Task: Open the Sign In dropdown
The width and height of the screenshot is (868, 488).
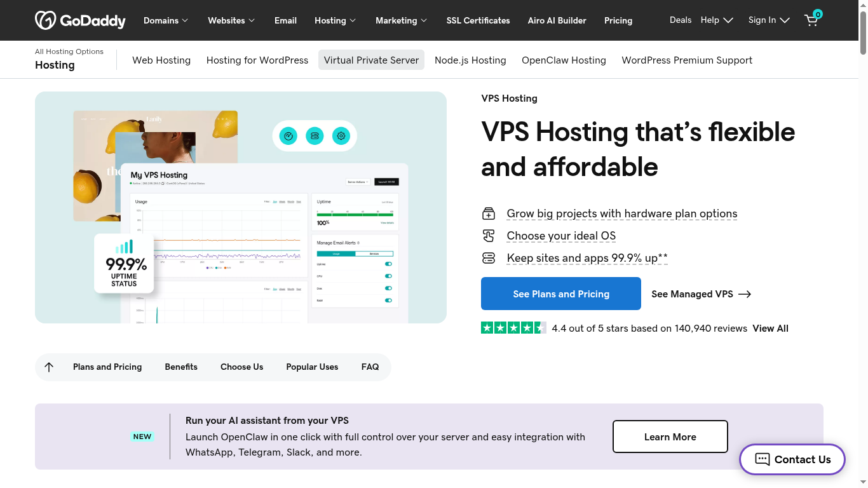Action: (x=769, y=20)
